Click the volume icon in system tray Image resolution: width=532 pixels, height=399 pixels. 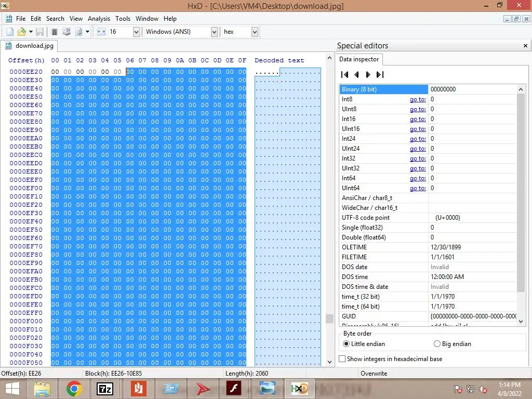point(483,389)
